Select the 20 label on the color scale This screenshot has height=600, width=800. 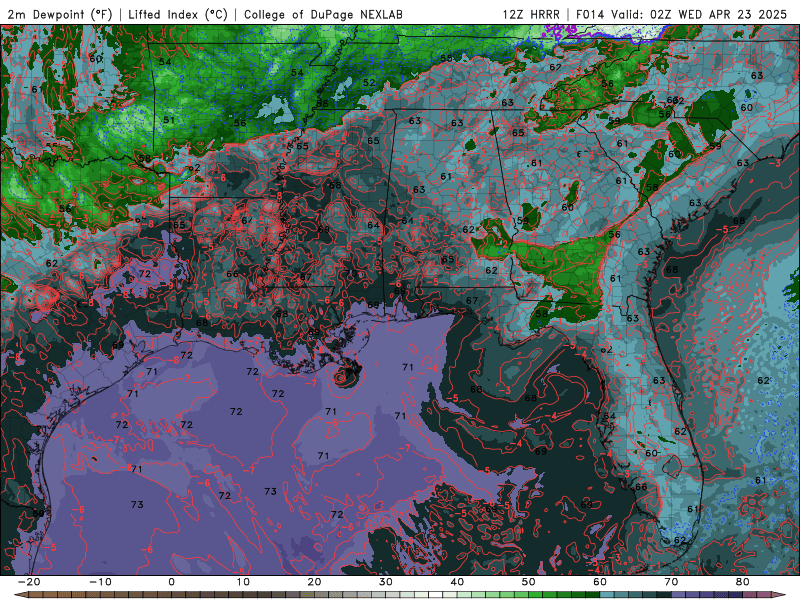pyautogui.click(x=314, y=582)
